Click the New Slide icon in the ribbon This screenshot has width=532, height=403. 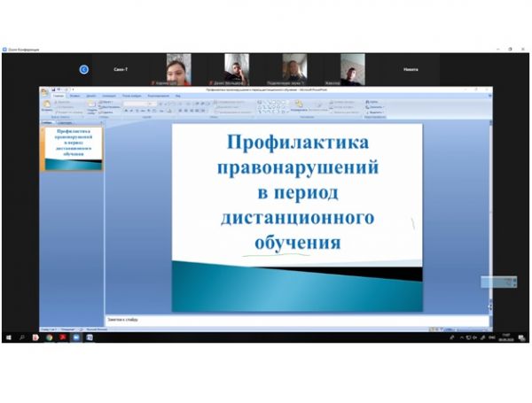pos(92,105)
